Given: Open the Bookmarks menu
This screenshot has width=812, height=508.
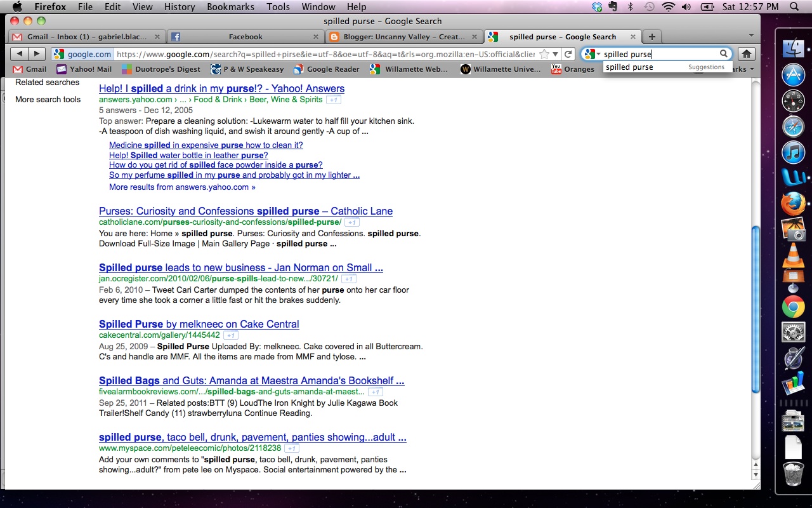Looking at the screenshot, I should pyautogui.click(x=230, y=7).
